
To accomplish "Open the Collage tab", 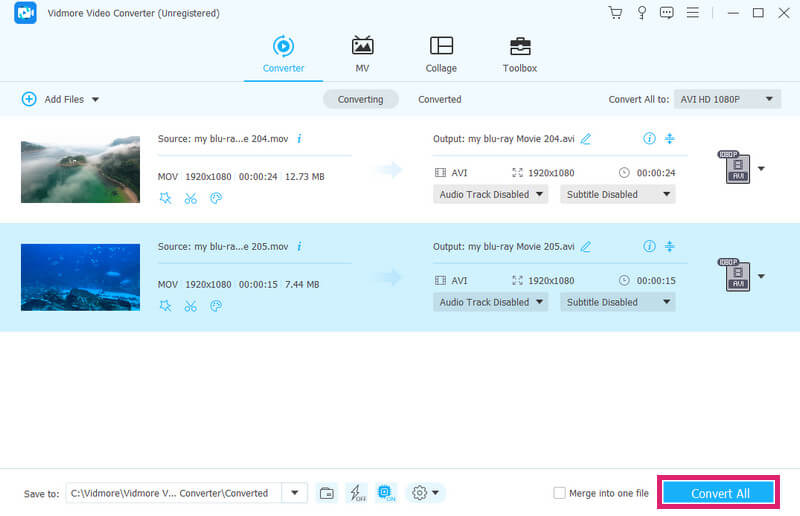I will point(441,55).
